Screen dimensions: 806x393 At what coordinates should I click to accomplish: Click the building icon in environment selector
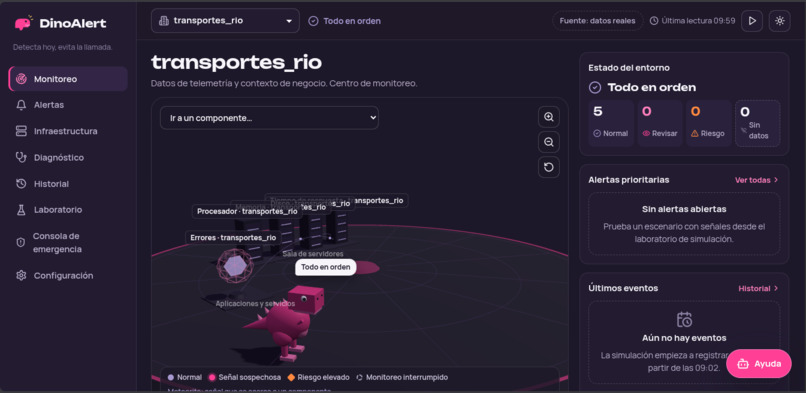[x=164, y=21]
